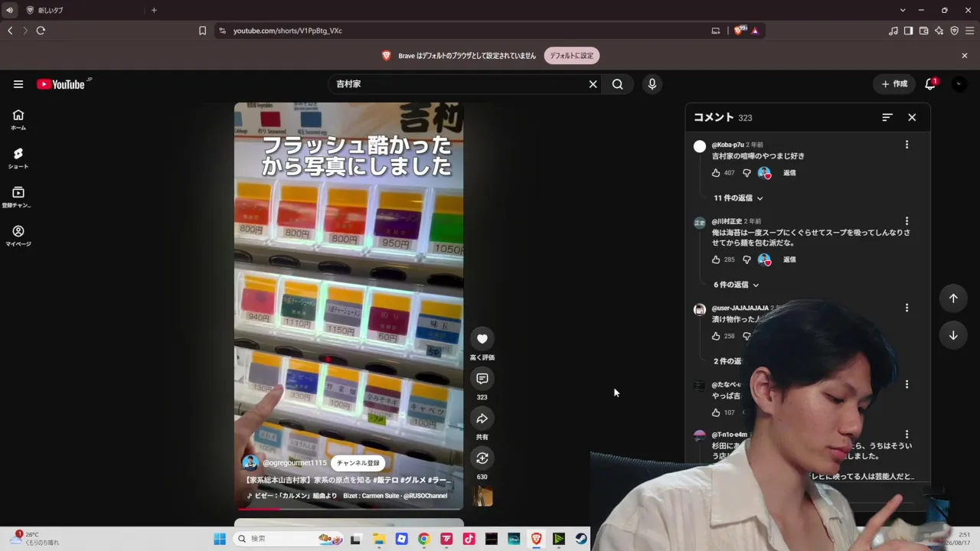Screen dimensions: 980x551
Task: Start voice search with the microphone
Action: click(652, 84)
